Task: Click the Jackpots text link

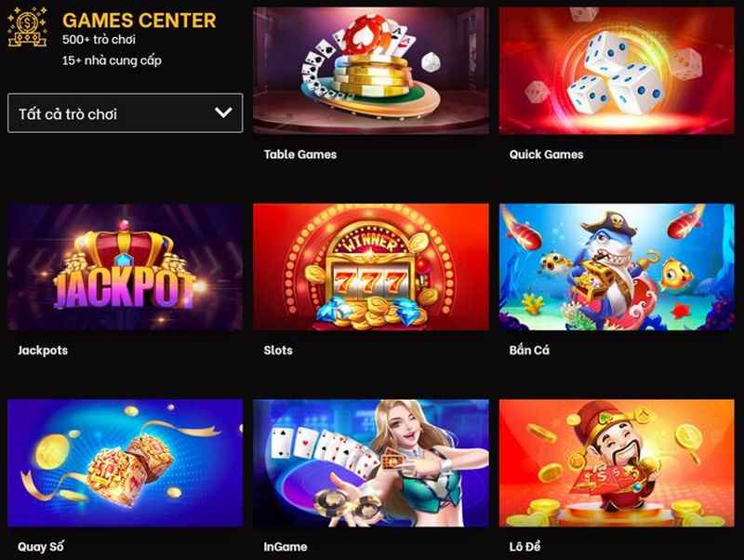Action: (43, 351)
